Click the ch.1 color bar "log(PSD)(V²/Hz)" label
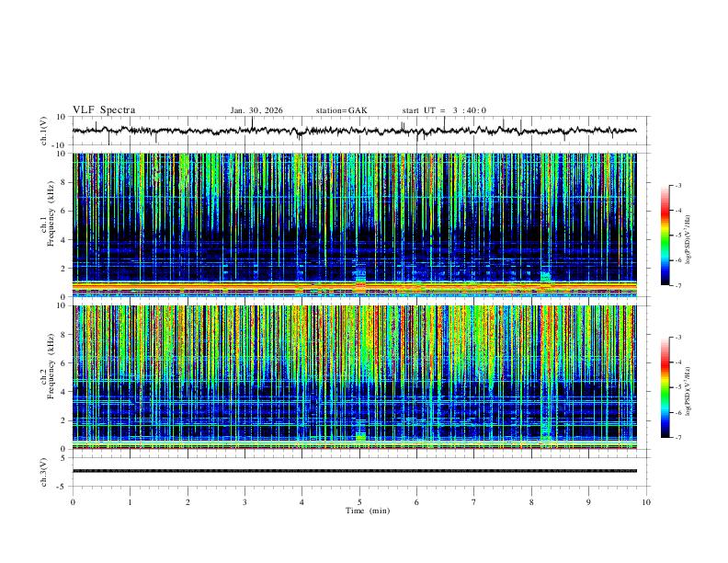The width and height of the screenshot is (728, 563). click(x=688, y=240)
